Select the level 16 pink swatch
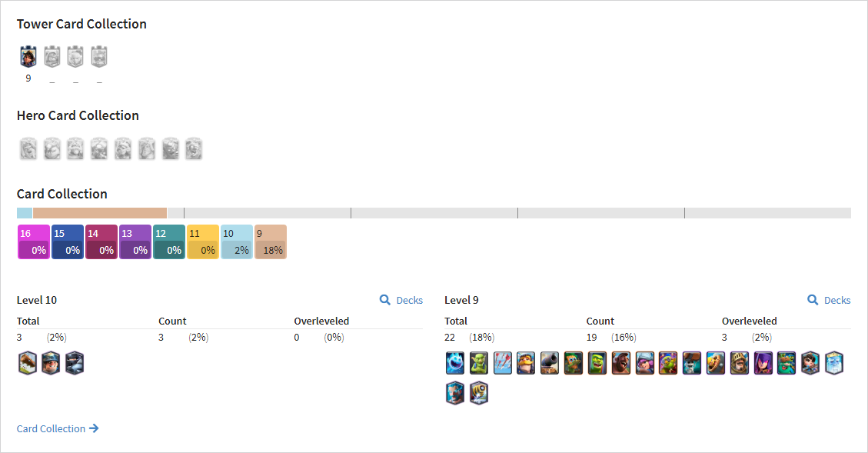 tap(34, 242)
